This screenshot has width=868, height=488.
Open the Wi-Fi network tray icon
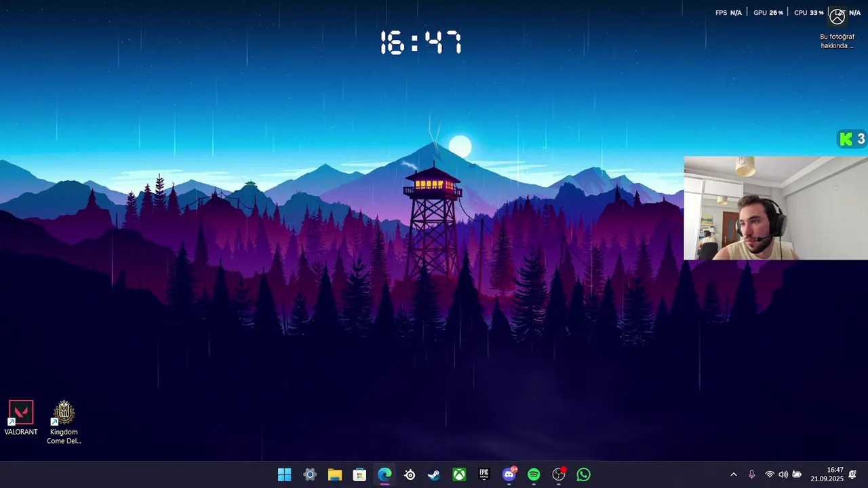coord(770,474)
